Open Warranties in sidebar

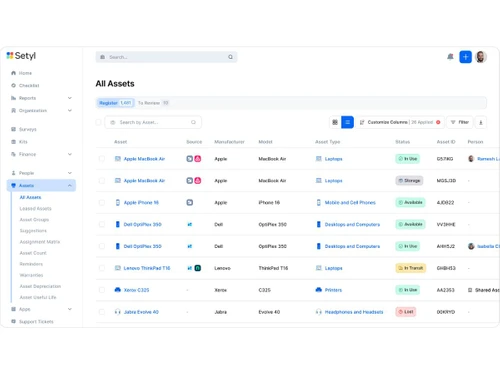click(31, 275)
